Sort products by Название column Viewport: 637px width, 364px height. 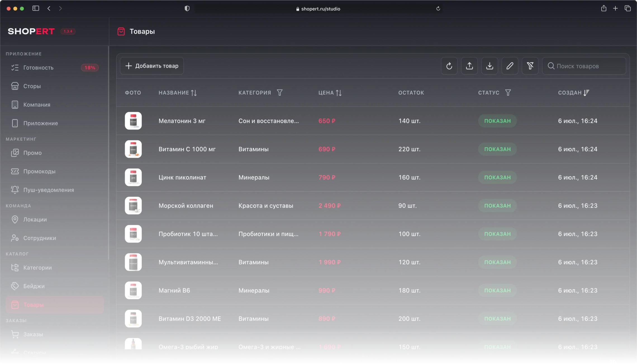tap(194, 93)
